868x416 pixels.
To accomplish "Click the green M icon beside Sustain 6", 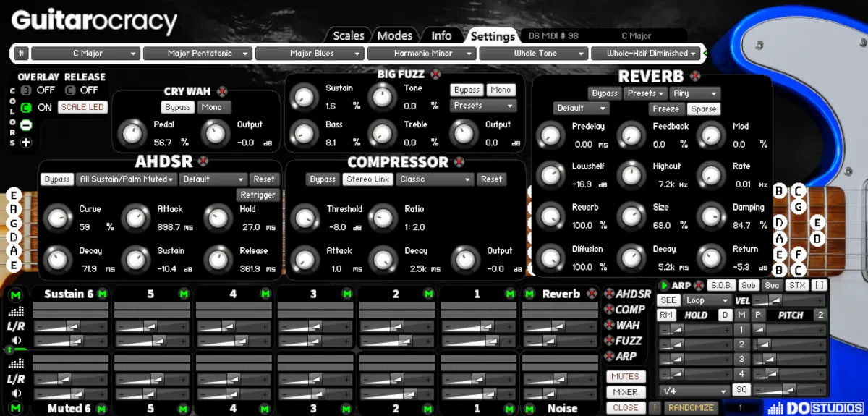I will [102, 294].
